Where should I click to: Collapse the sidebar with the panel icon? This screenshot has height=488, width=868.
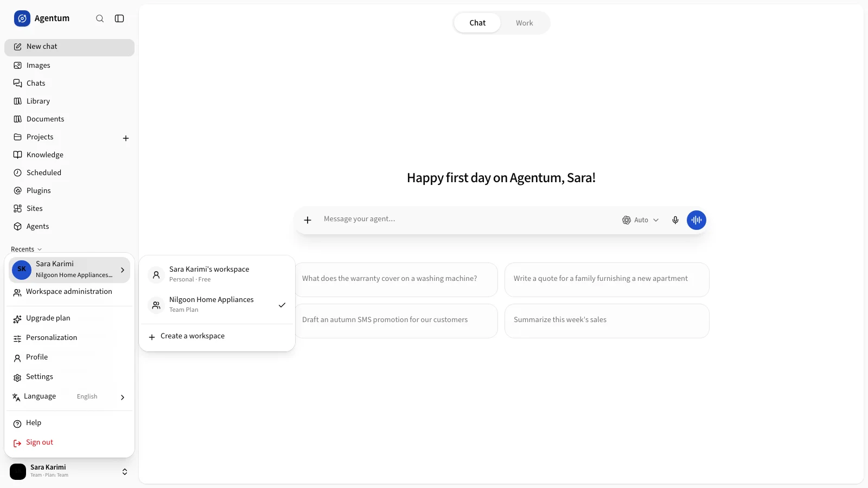[119, 18]
